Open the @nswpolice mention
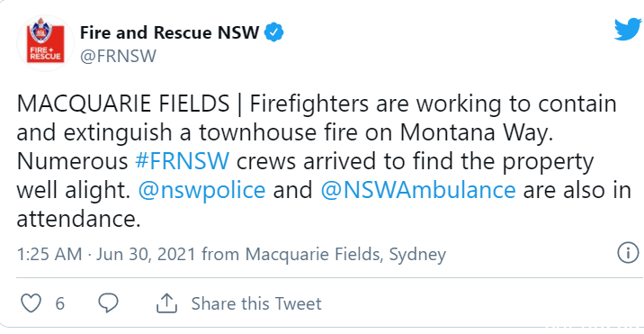Viewport: 644px width, 334px height. point(202,191)
